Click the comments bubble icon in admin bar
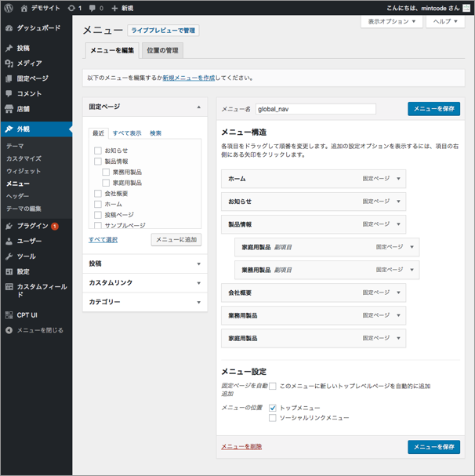The height and width of the screenshot is (476, 475). click(92, 8)
